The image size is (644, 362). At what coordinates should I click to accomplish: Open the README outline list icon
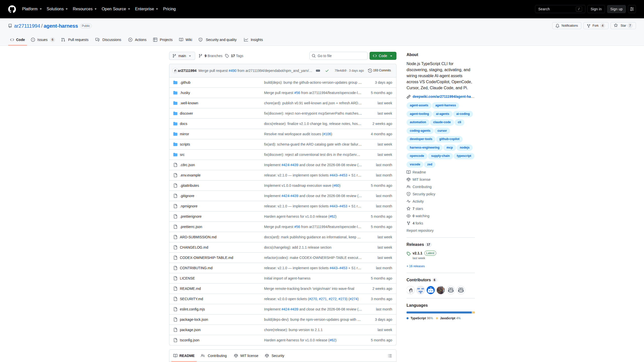[x=390, y=356]
